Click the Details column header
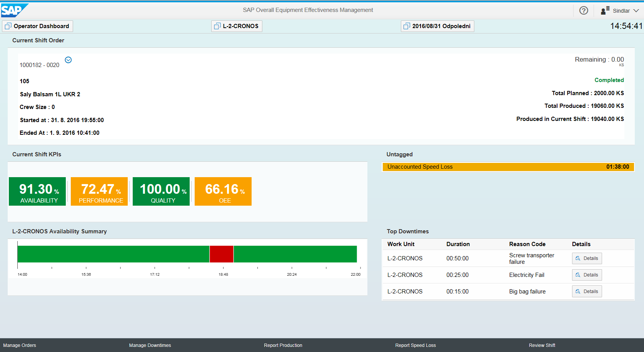 tap(581, 244)
